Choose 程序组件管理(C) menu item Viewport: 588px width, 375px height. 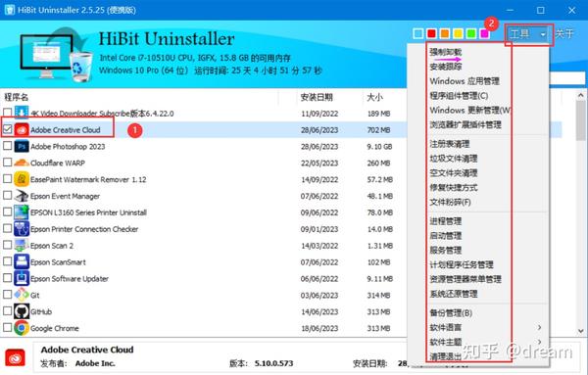coord(459,96)
